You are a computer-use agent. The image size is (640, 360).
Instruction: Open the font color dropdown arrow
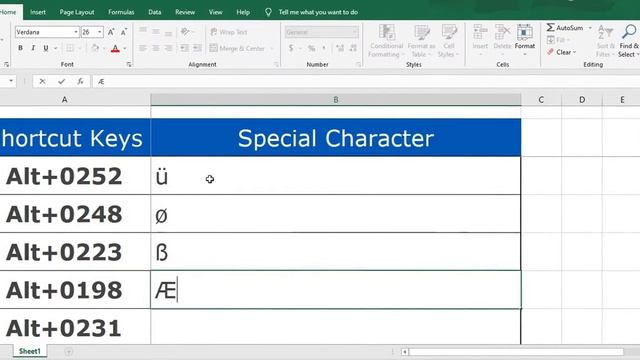[x=125, y=49]
